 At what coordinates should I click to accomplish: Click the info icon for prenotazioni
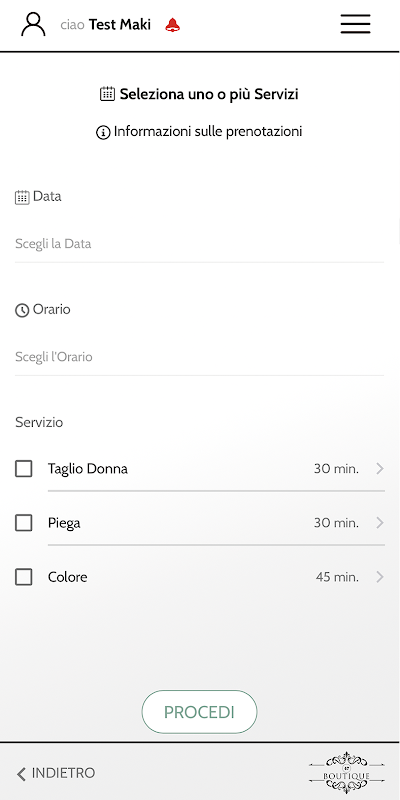(x=103, y=133)
